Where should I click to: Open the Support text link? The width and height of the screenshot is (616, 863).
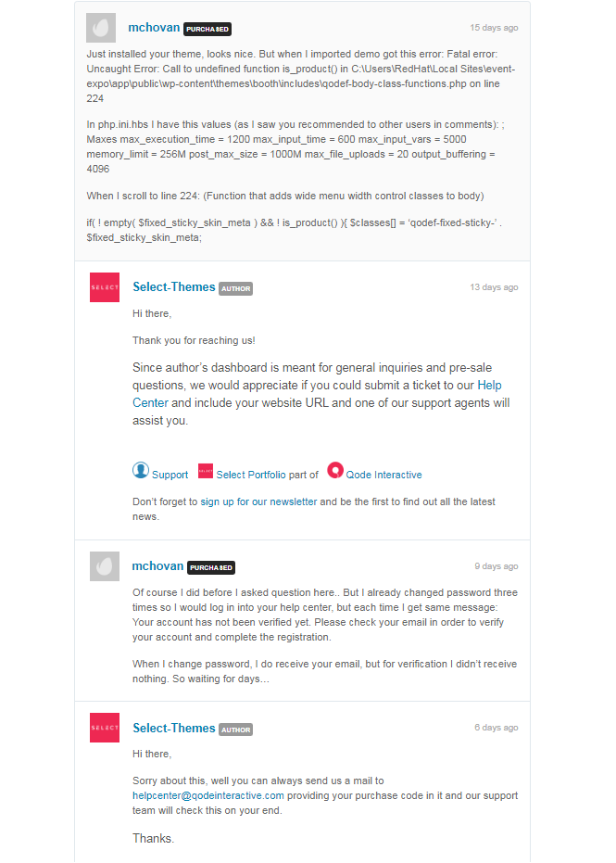pyautogui.click(x=170, y=475)
